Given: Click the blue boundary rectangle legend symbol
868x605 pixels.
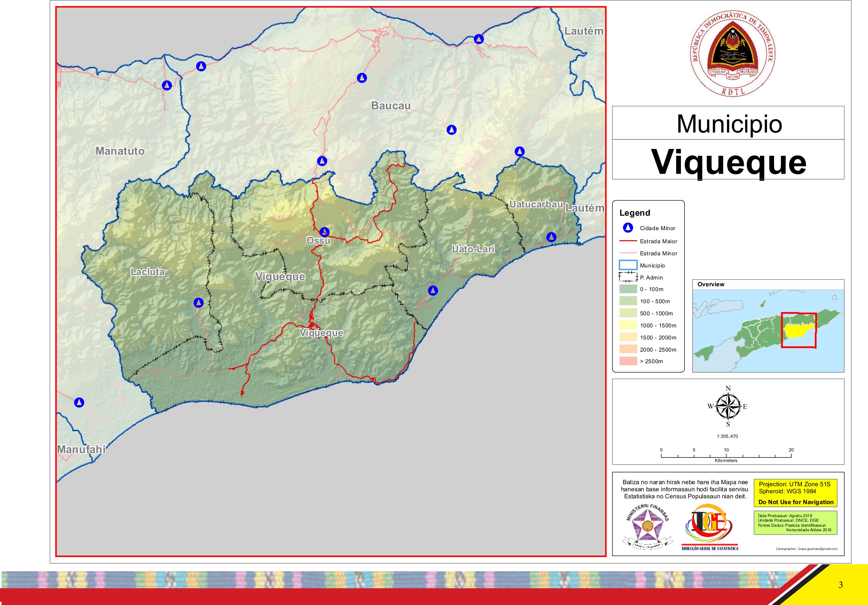Looking at the screenshot, I should point(628,265).
